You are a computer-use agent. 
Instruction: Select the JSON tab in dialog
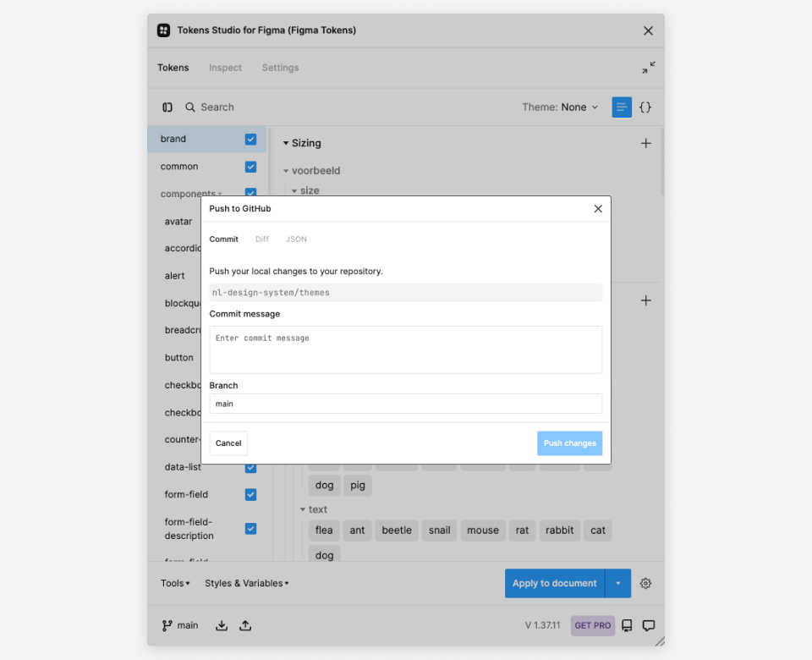[x=296, y=239]
